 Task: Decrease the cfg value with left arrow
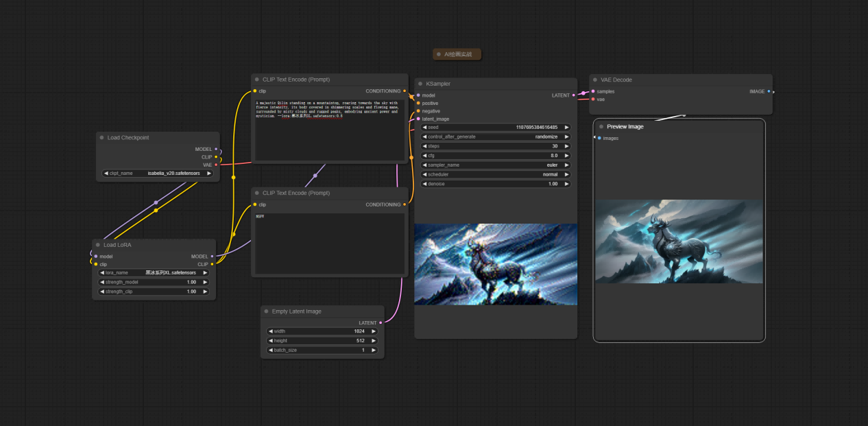(424, 156)
